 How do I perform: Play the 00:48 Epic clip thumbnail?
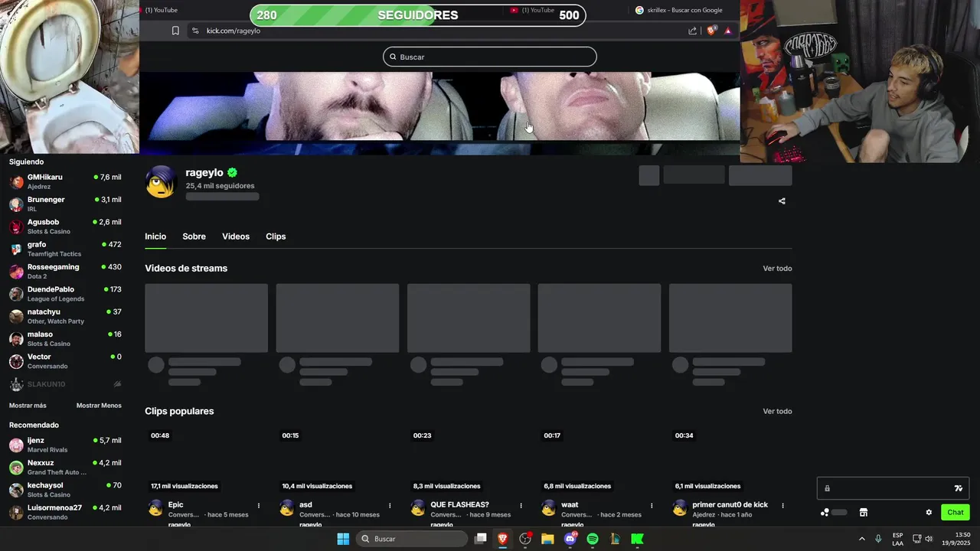[207, 461]
